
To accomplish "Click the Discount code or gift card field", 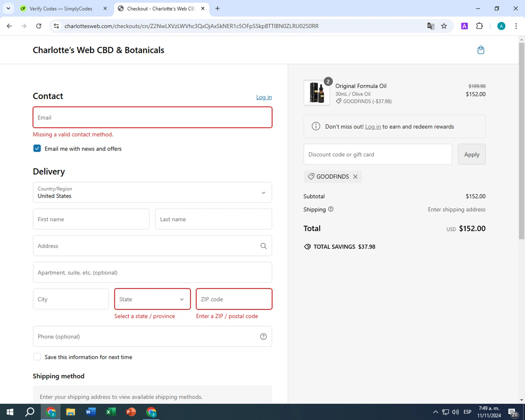I will [378, 154].
